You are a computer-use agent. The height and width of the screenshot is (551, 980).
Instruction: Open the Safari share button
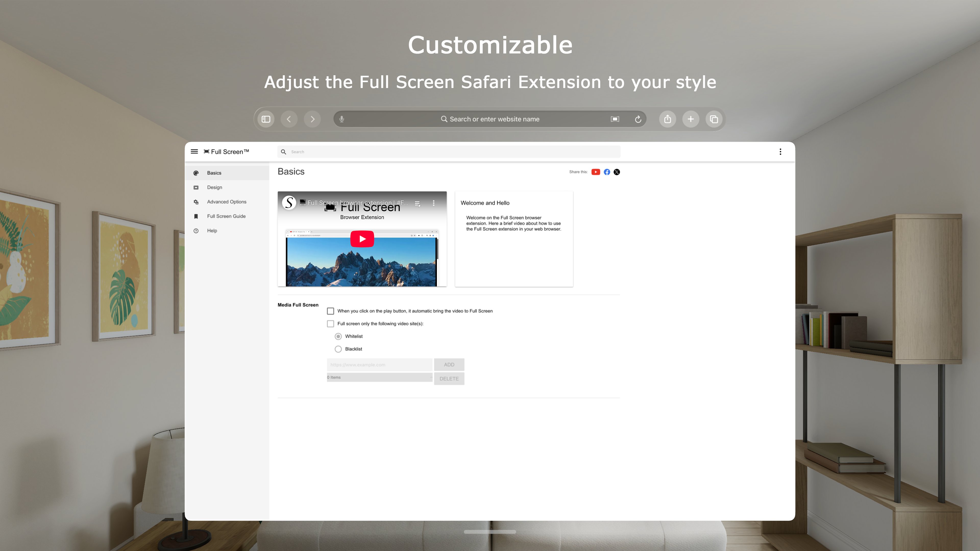[667, 119]
